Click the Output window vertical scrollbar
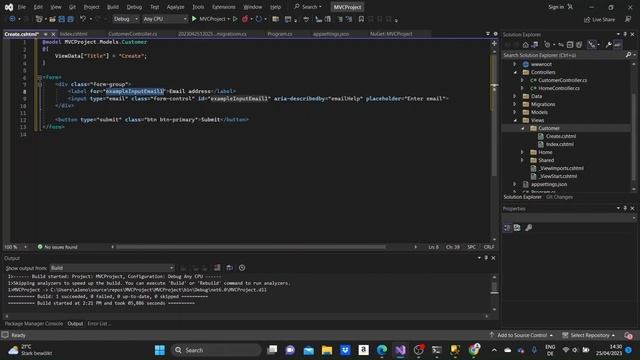640x360 pixels. pos(494,288)
